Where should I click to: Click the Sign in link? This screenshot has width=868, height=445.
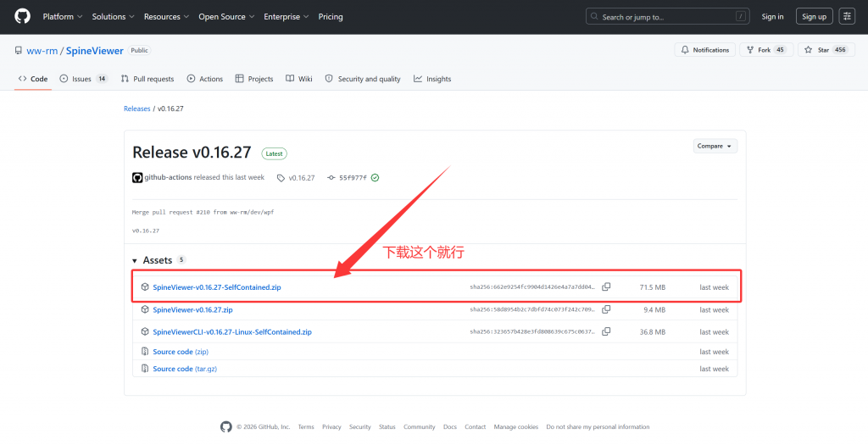(x=772, y=17)
